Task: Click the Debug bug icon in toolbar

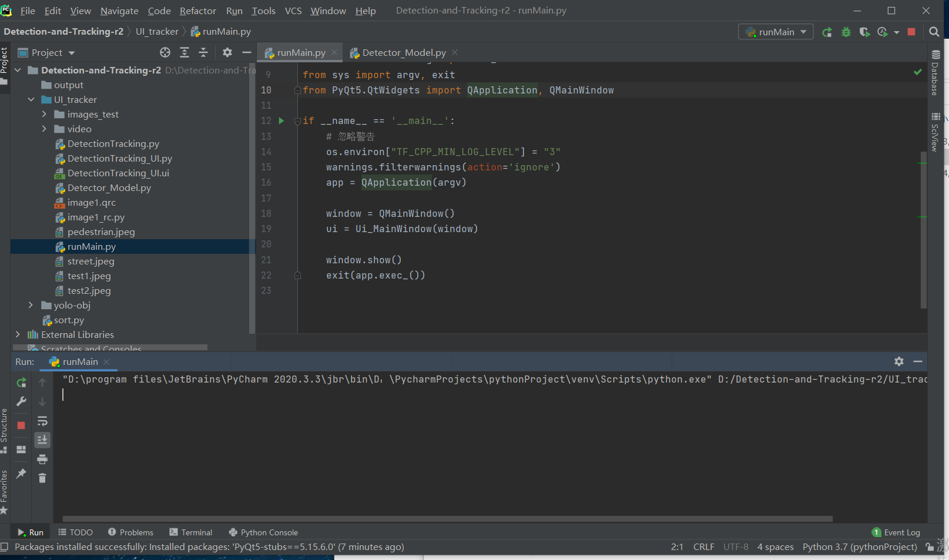Action: click(x=846, y=32)
